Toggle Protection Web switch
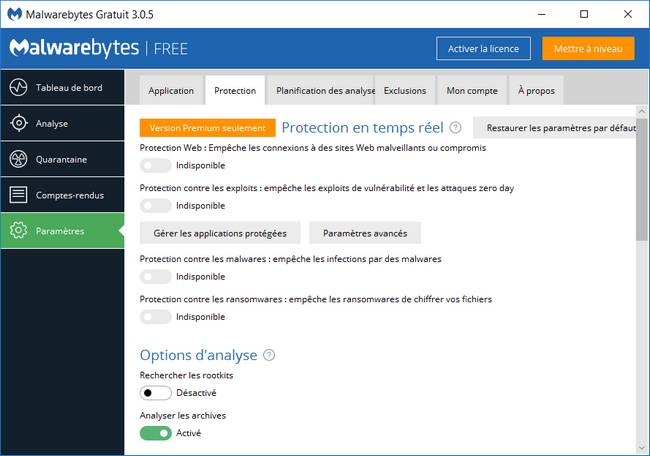The image size is (650, 456). (x=155, y=165)
